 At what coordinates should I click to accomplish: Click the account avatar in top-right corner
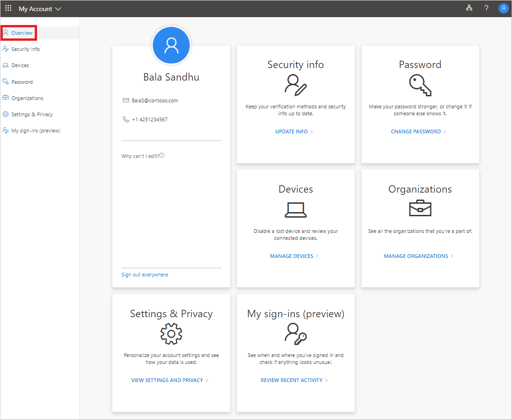coord(503,8)
